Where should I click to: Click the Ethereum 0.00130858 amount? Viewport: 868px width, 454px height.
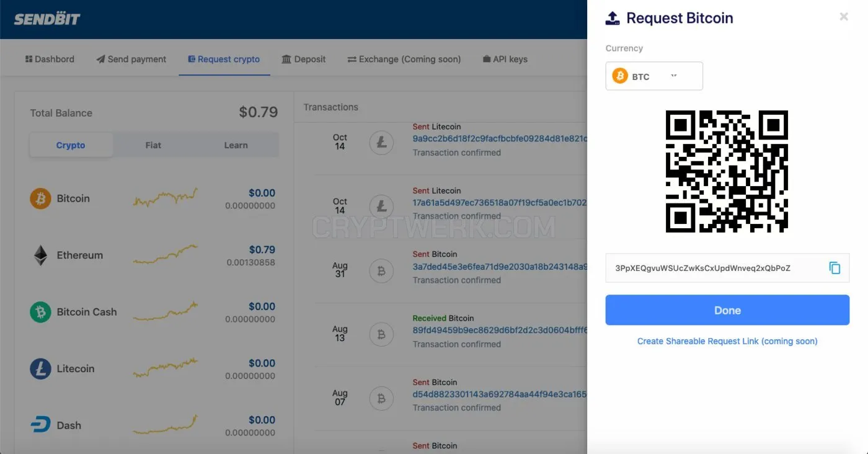(x=250, y=263)
